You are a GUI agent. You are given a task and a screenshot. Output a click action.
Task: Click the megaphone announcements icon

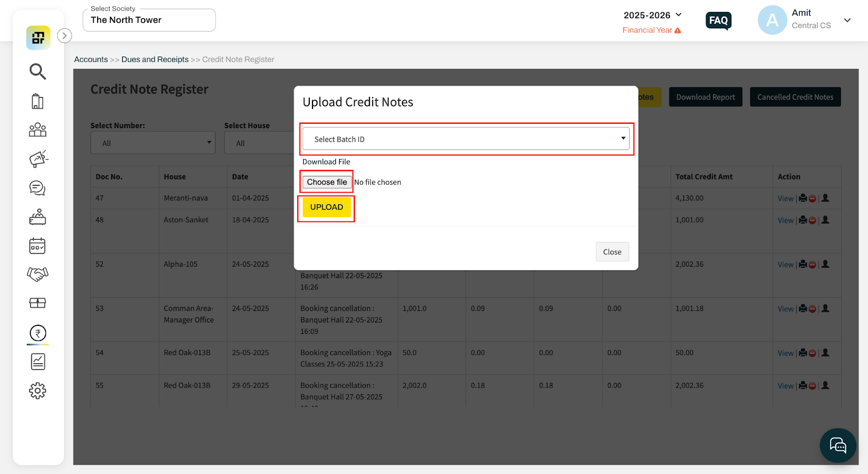pyautogui.click(x=38, y=159)
